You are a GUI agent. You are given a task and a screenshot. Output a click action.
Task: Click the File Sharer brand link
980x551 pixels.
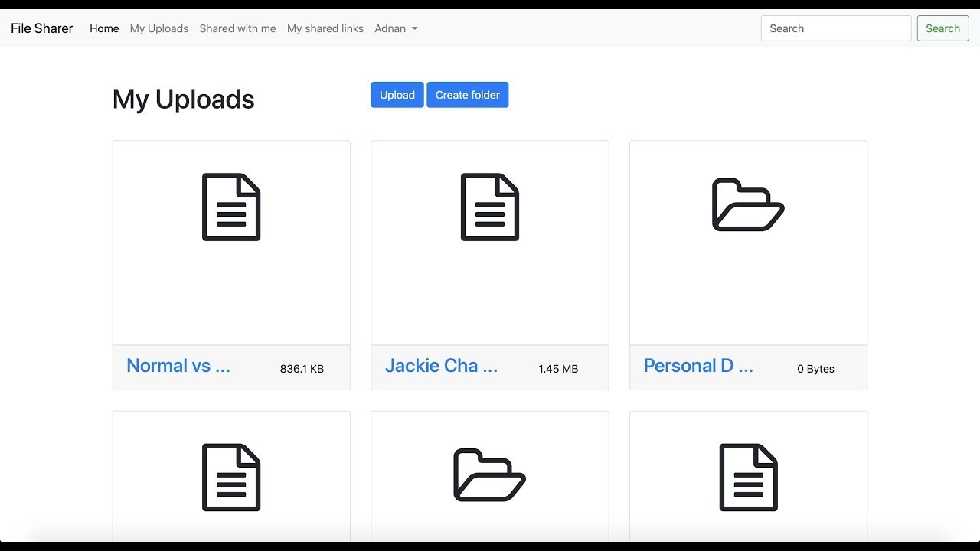pos(42,28)
